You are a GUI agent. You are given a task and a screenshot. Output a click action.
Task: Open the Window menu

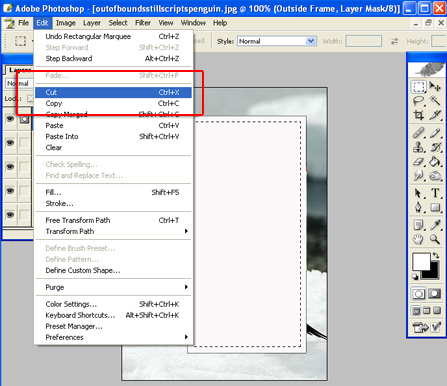193,23
